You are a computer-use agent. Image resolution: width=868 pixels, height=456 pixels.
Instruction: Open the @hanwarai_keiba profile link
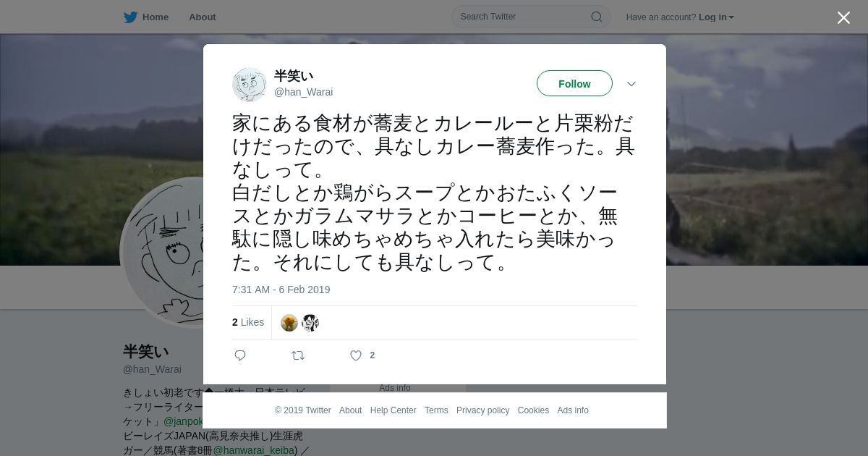pos(253,450)
